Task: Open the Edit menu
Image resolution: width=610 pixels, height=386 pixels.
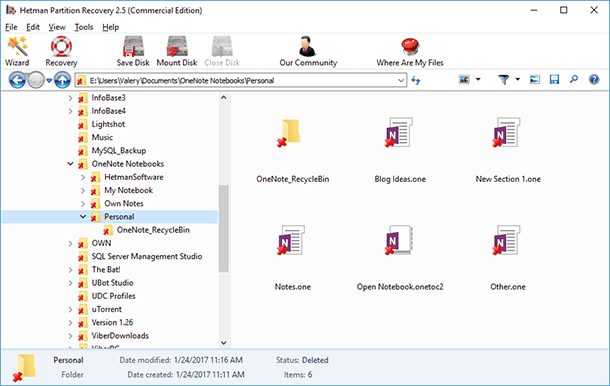Action: [33, 27]
